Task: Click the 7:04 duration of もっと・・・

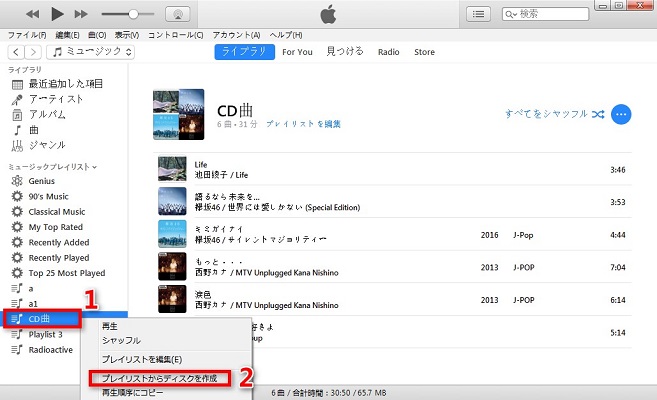Action: click(618, 268)
